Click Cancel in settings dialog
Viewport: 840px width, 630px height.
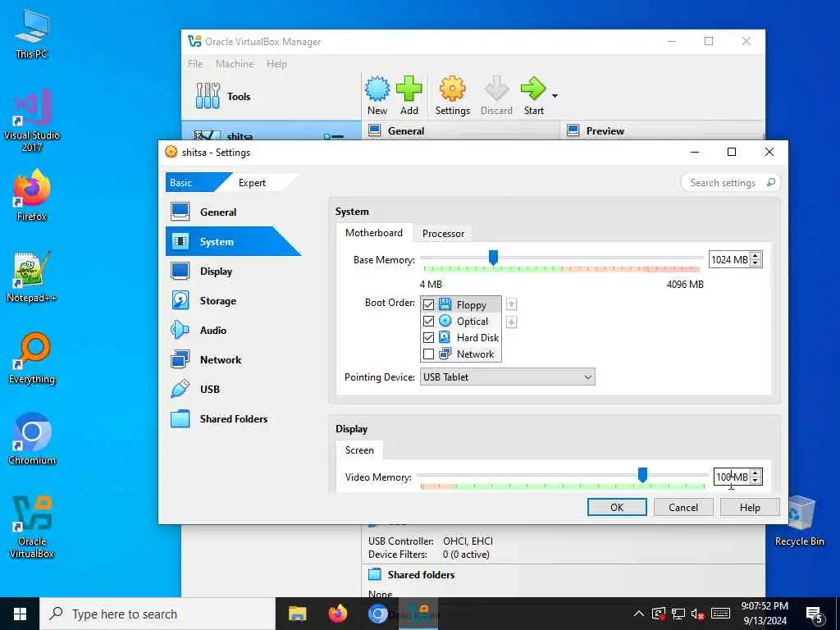click(683, 507)
